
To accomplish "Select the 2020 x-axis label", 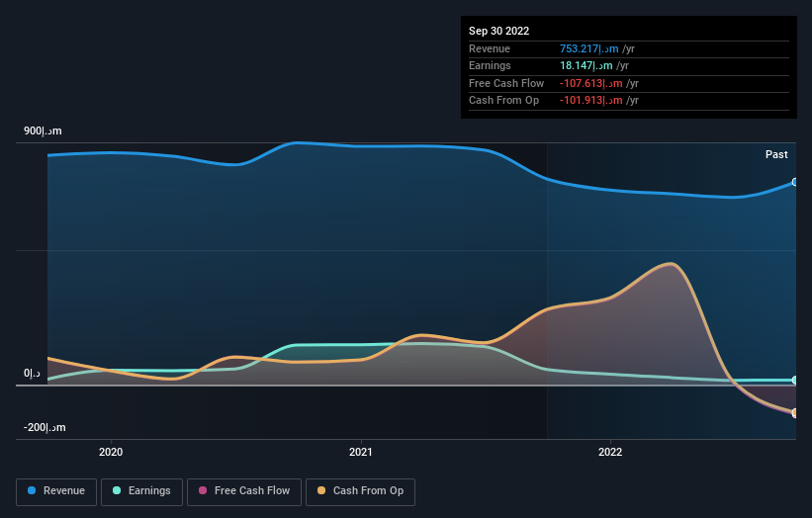I will [x=111, y=452].
